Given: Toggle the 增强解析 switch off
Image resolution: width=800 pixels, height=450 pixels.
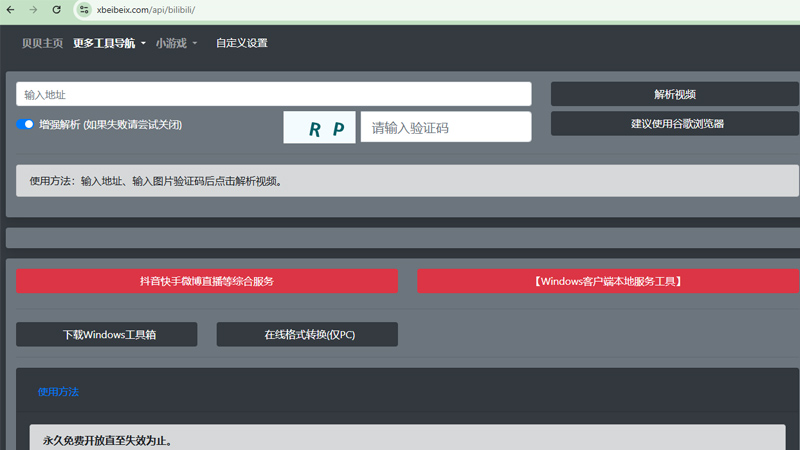Looking at the screenshot, I should tap(25, 124).
